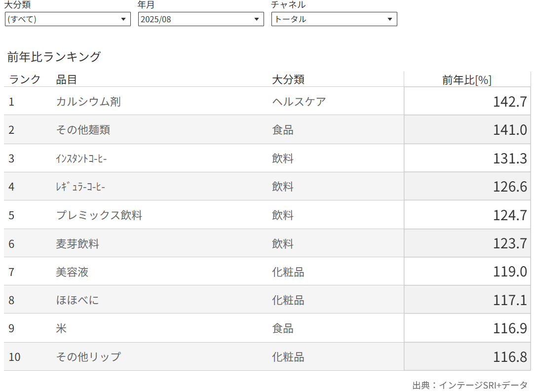The height and width of the screenshot is (392, 534).
Task: Click the 前年比ランキング title
Action: [x=54, y=57]
